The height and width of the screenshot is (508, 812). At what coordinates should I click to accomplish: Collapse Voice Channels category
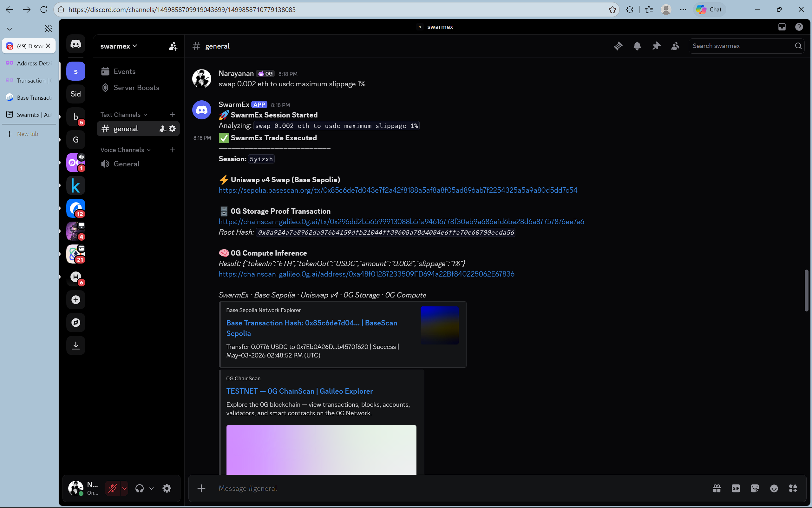click(x=125, y=150)
